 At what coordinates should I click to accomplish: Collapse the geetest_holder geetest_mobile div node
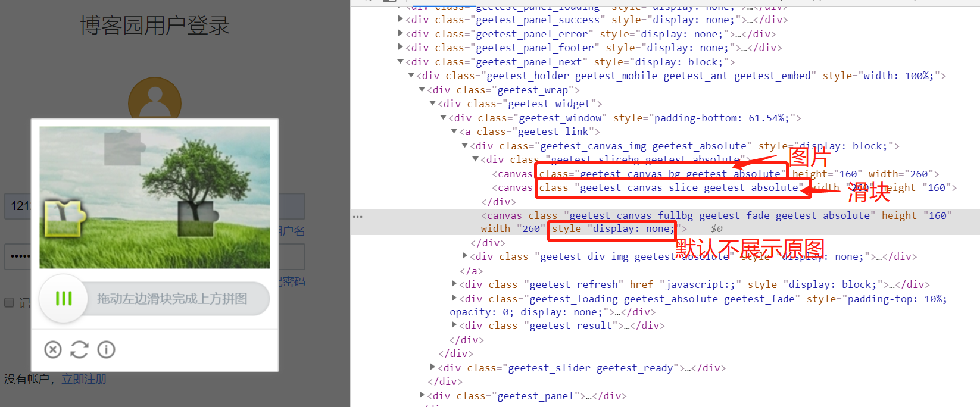[411, 75]
